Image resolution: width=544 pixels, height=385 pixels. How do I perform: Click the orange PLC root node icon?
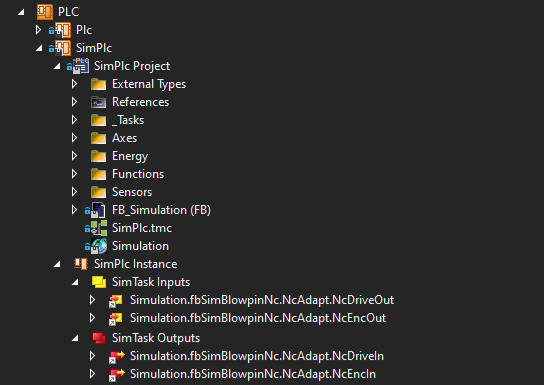[x=45, y=12]
